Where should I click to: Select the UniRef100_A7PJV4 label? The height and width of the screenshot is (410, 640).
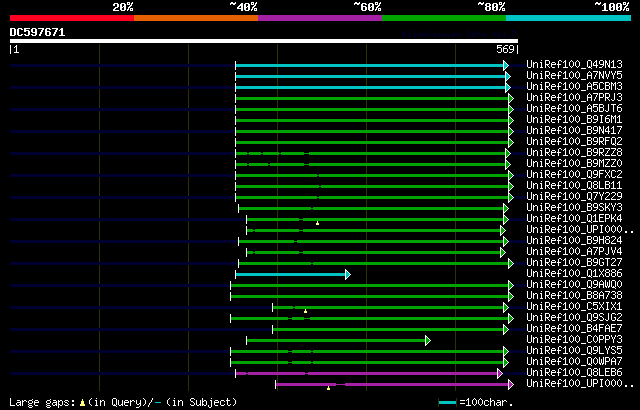[x=574, y=252]
